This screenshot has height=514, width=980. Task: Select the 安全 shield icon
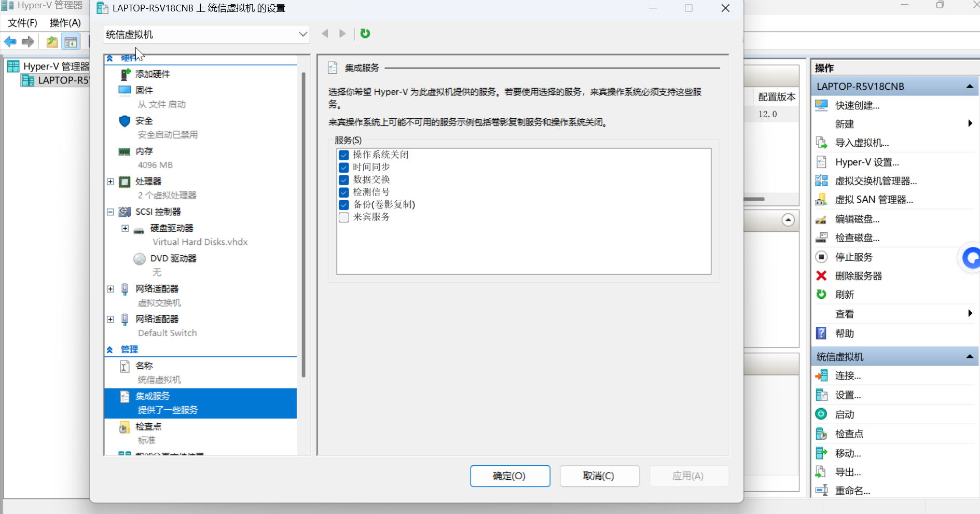125,121
